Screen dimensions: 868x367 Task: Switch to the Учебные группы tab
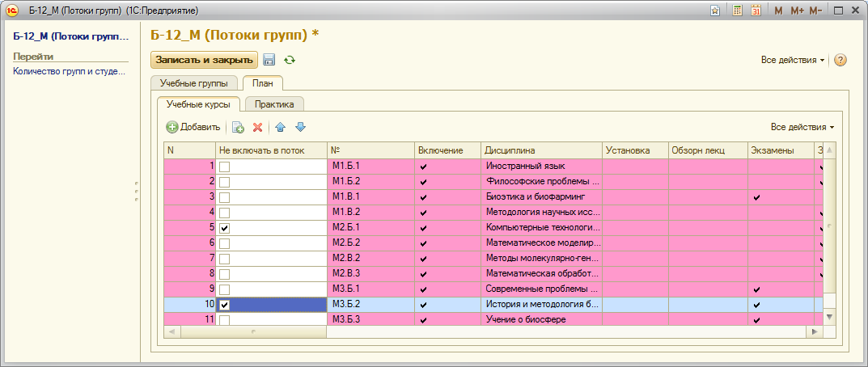(x=194, y=83)
